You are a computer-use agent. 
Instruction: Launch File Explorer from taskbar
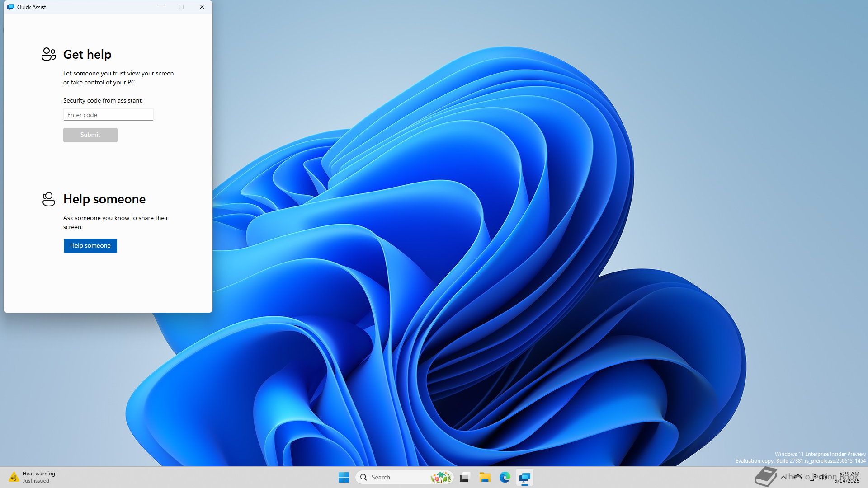[x=485, y=477]
